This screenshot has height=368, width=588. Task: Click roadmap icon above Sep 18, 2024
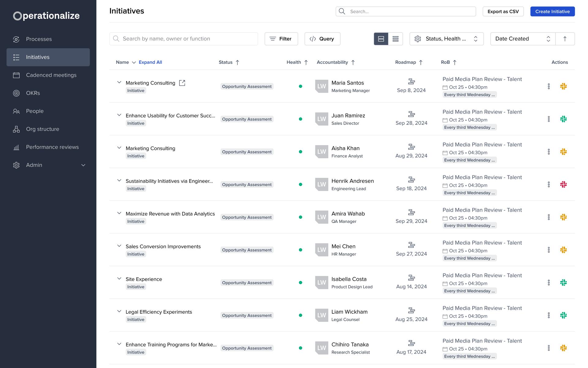(411, 179)
